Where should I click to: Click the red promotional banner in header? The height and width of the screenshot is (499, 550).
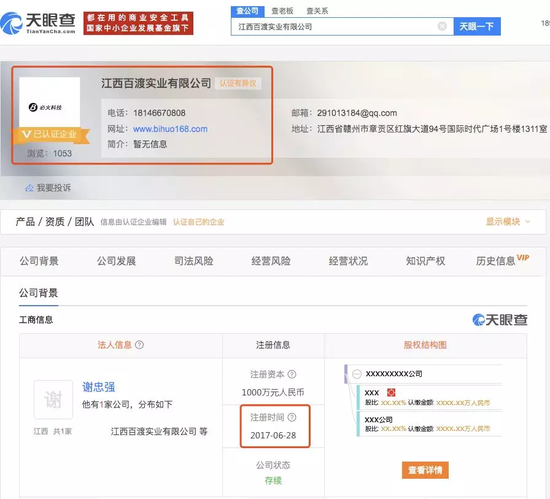[138, 23]
